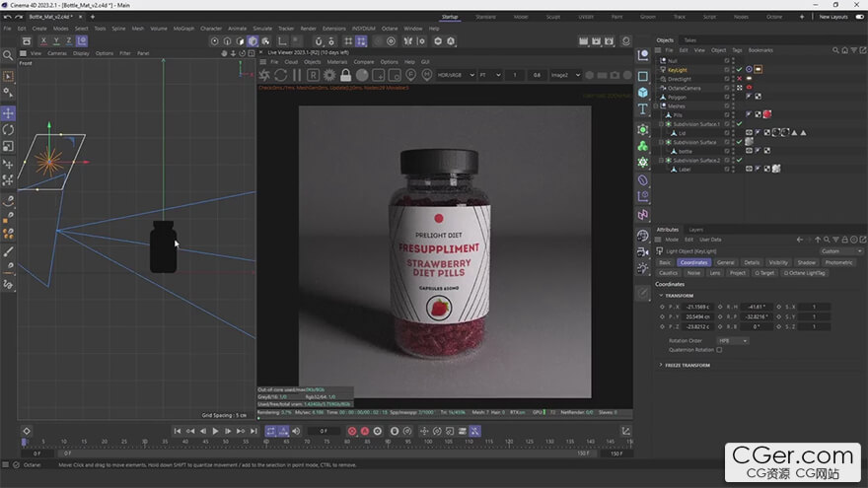
Task: Collapse Subdivision Surface.1 hierarchy
Action: (x=661, y=124)
